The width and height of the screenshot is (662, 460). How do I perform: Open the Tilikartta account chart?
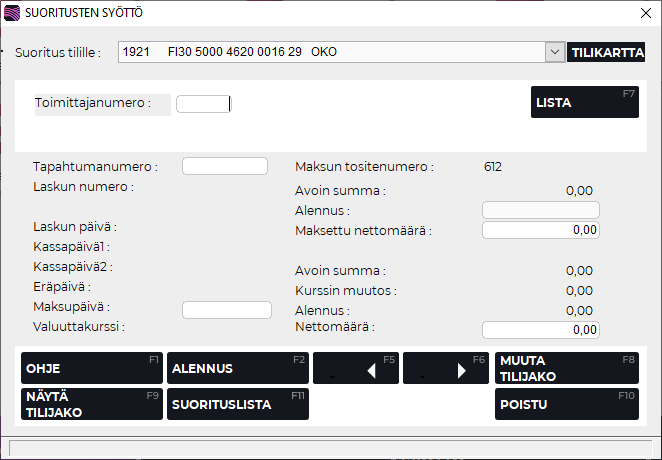click(606, 53)
